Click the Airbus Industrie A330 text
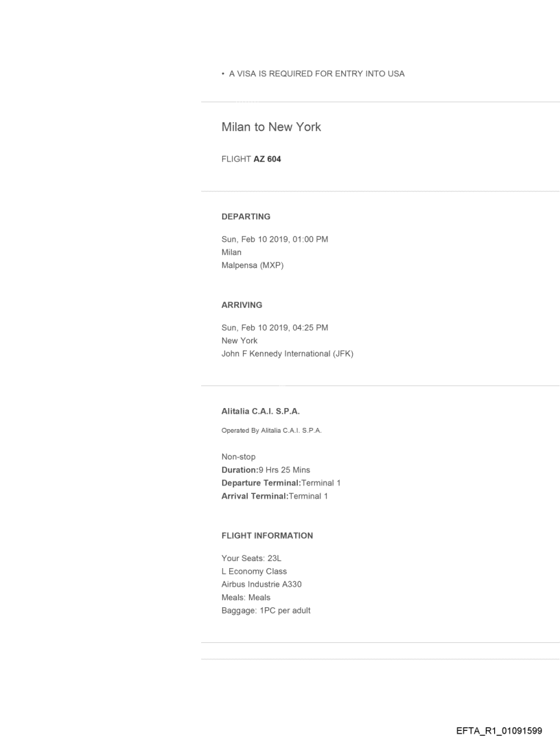The width and height of the screenshot is (560, 737). 261,585
